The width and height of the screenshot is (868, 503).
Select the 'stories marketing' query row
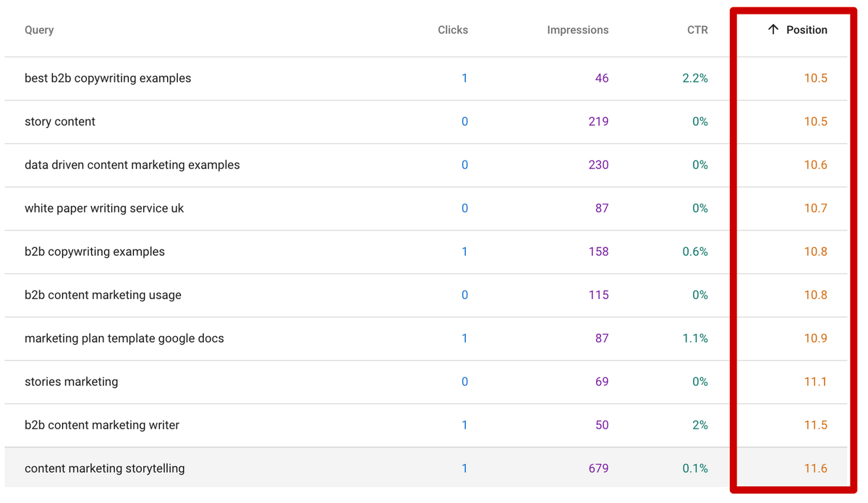[71, 382]
